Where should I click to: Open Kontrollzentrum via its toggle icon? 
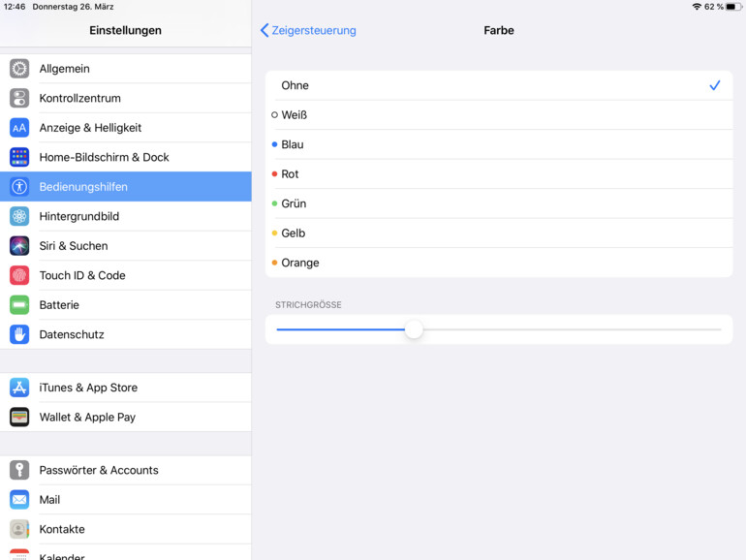coord(19,98)
